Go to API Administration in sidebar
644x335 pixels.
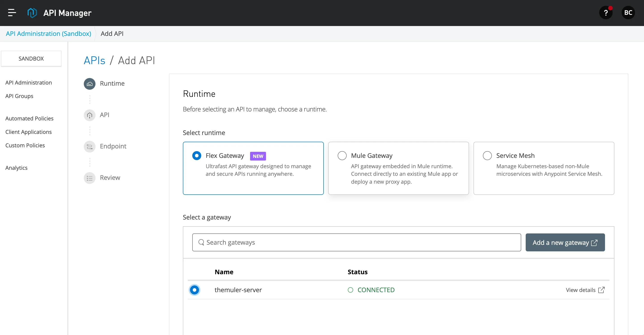point(28,83)
